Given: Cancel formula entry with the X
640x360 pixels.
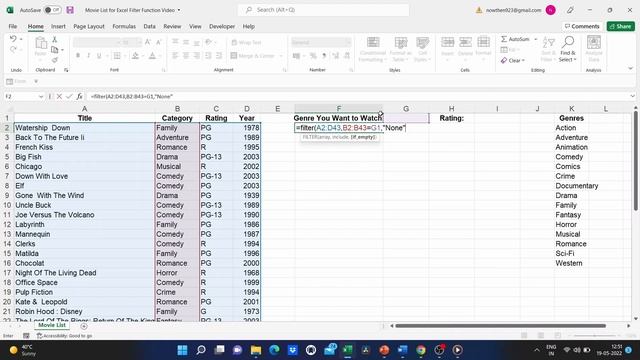Looking at the screenshot, I should pos(59,96).
